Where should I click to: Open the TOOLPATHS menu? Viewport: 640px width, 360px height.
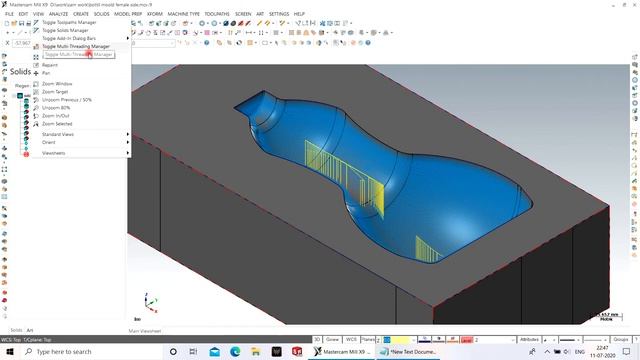[x=217, y=14]
